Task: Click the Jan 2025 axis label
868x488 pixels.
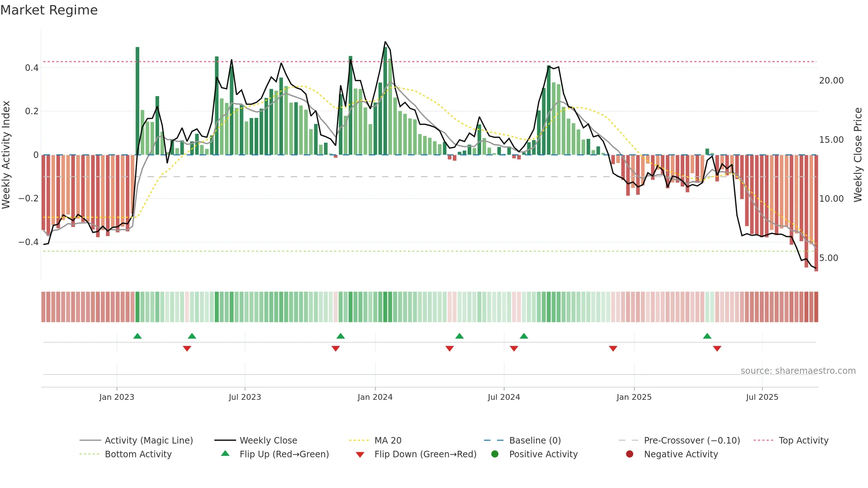Action: tap(634, 397)
